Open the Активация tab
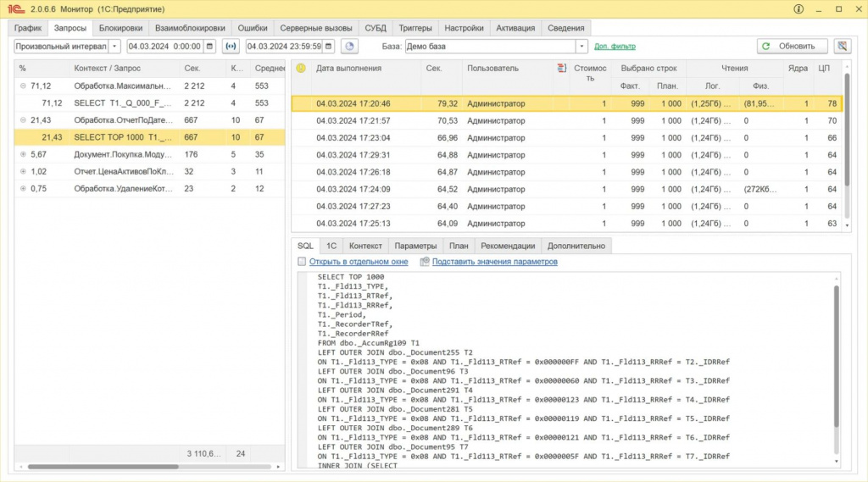This screenshot has width=868, height=482. tap(515, 28)
